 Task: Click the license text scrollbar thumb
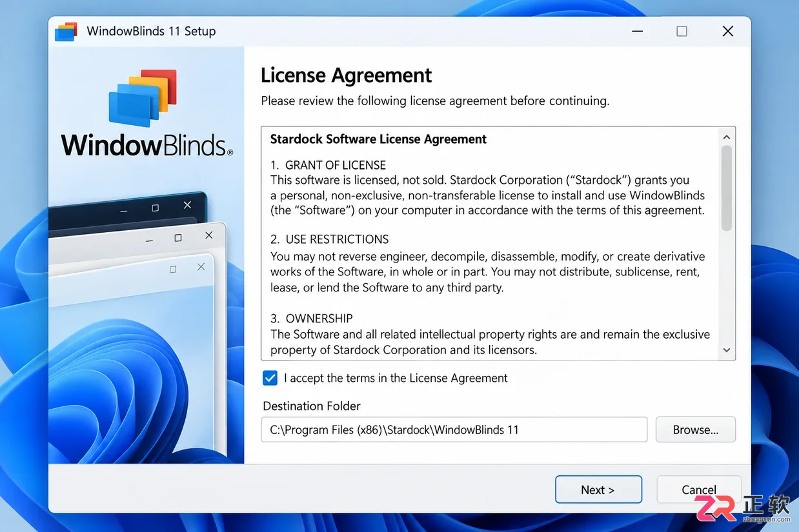tap(727, 188)
